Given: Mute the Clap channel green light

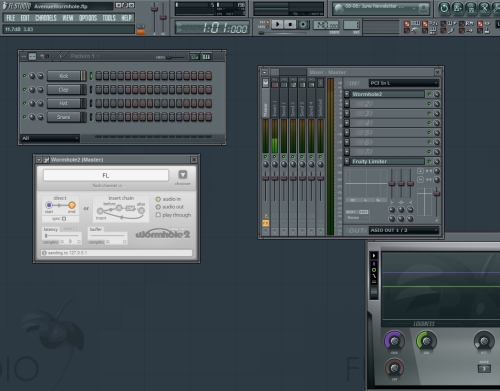Looking at the screenshot, I should tap(24, 89).
